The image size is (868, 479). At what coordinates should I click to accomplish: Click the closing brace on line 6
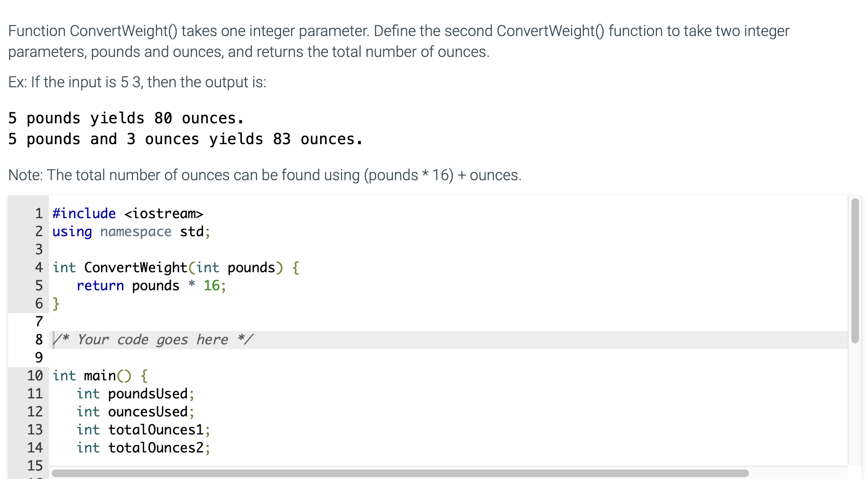coord(55,304)
